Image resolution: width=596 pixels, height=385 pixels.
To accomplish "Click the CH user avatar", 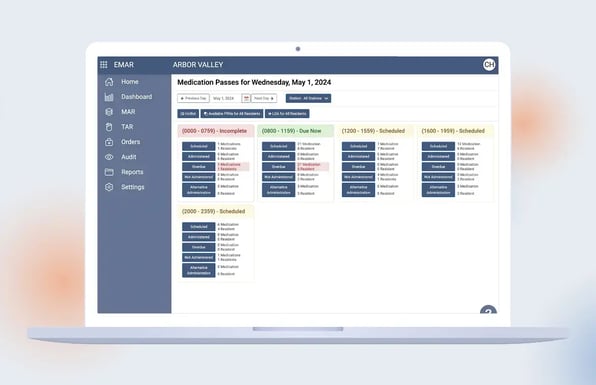I will pos(489,65).
